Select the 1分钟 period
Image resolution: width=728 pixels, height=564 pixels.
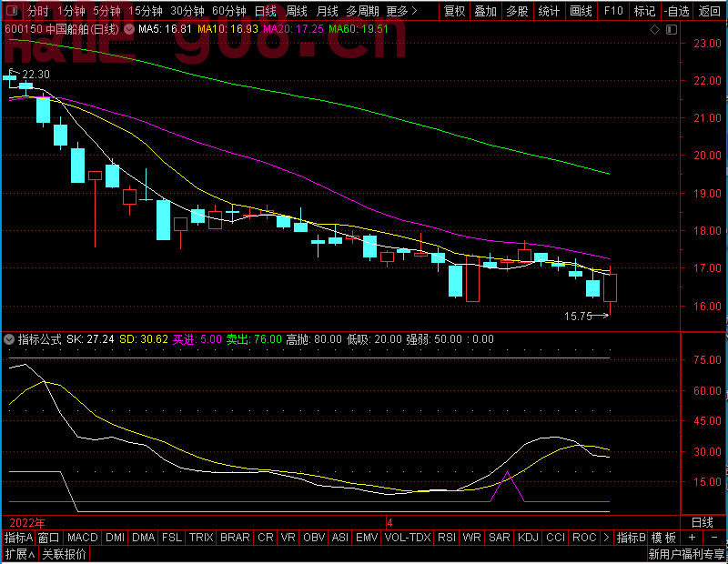(72, 11)
